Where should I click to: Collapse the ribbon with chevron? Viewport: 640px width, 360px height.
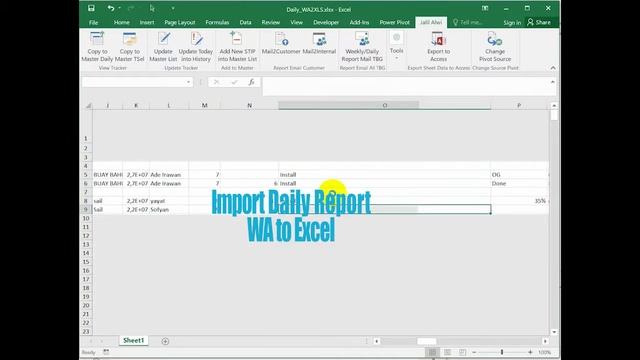coord(553,68)
